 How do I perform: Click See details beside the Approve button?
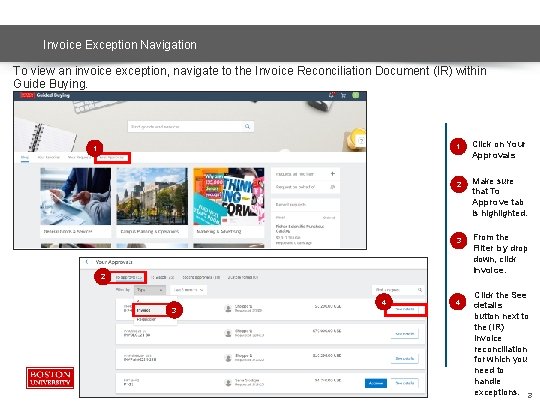(x=405, y=383)
